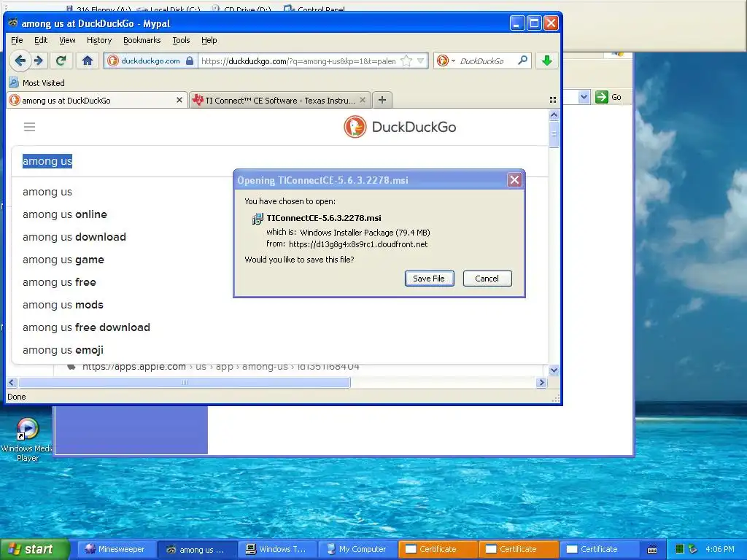Image resolution: width=747 pixels, height=560 pixels.
Task: Open the Edit menu
Action: click(x=41, y=40)
